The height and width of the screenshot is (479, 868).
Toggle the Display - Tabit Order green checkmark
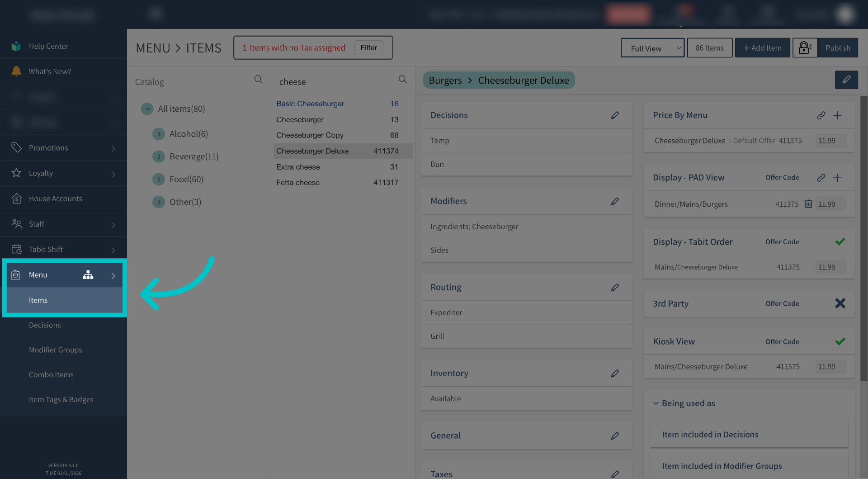pyautogui.click(x=840, y=242)
